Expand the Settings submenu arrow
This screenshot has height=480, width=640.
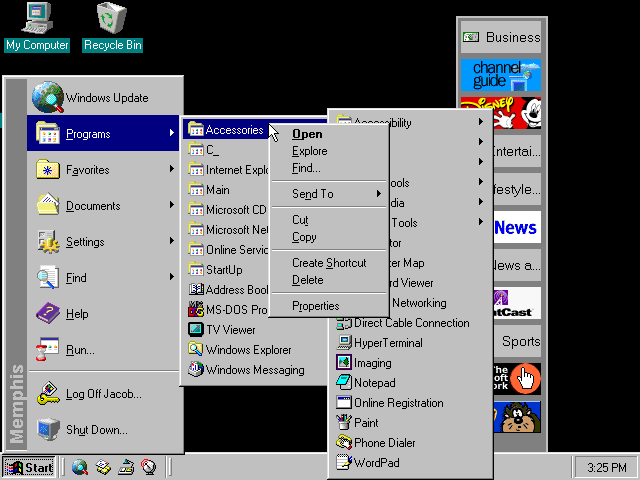coord(172,240)
